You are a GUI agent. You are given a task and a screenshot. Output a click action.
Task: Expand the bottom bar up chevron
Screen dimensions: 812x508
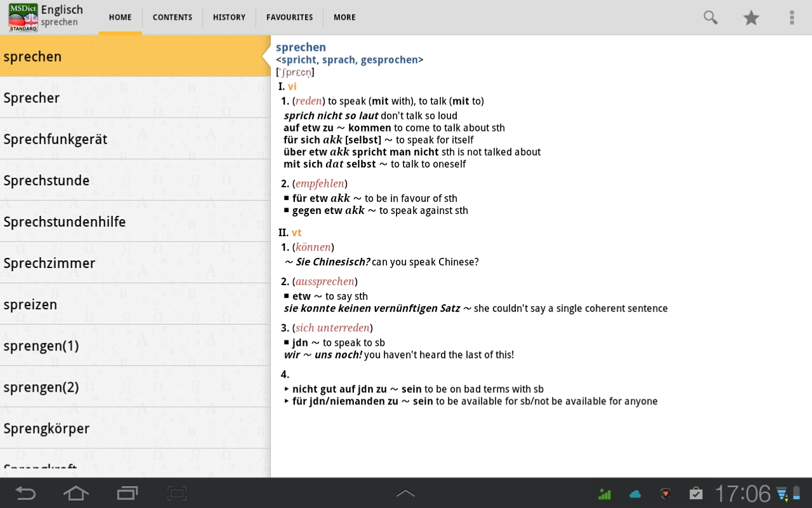tap(405, 493)
